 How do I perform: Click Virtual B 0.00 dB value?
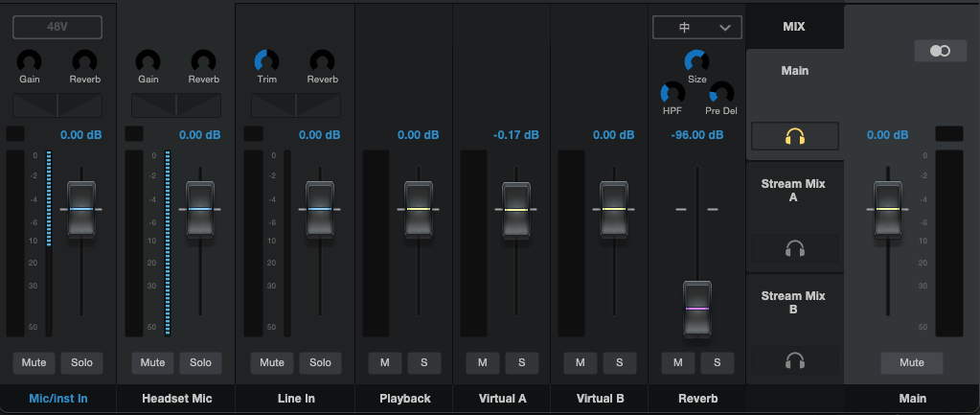pos(614,135)
